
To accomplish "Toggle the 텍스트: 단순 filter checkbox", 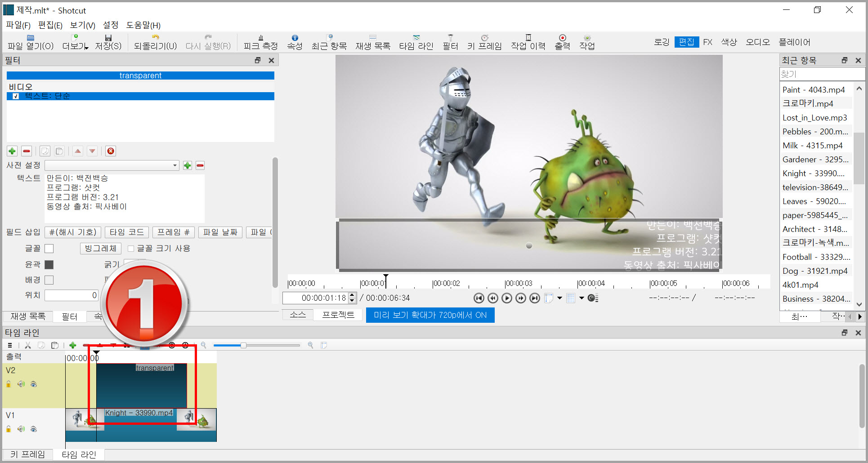I will point(16,96).
